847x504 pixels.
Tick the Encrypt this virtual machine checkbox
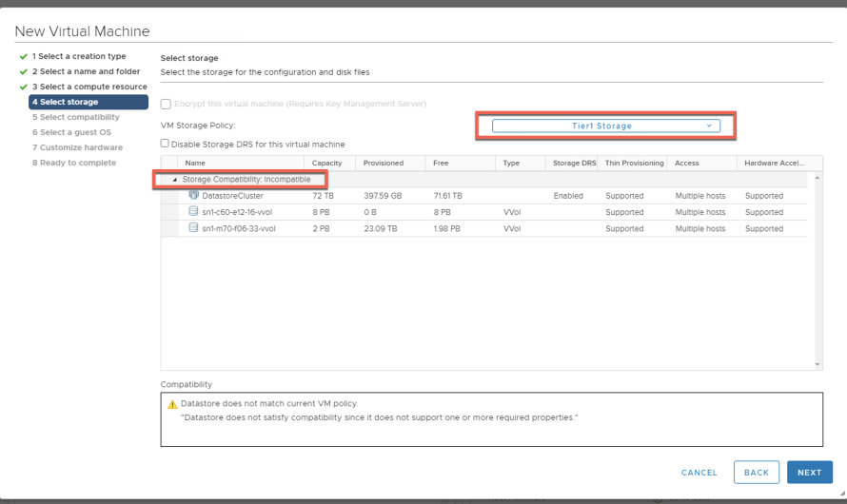click(x=166, y=104)
